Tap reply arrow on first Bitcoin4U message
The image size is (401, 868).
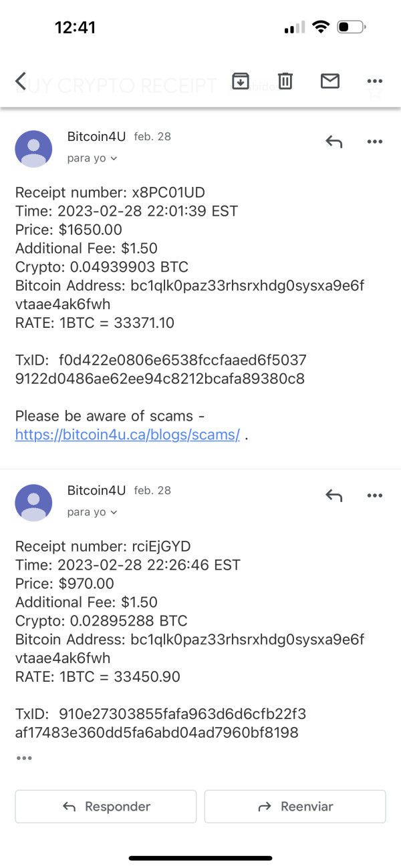[333, 142]
